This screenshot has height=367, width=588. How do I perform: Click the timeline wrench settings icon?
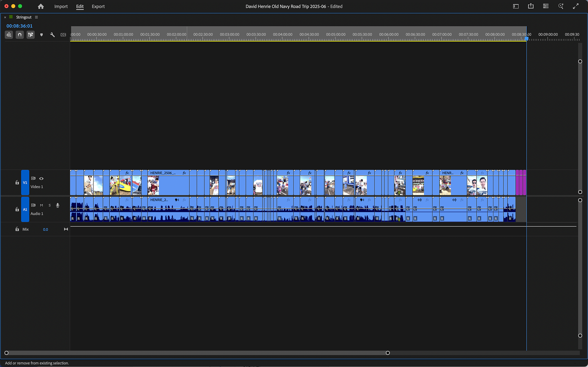(x=52, y=35)
